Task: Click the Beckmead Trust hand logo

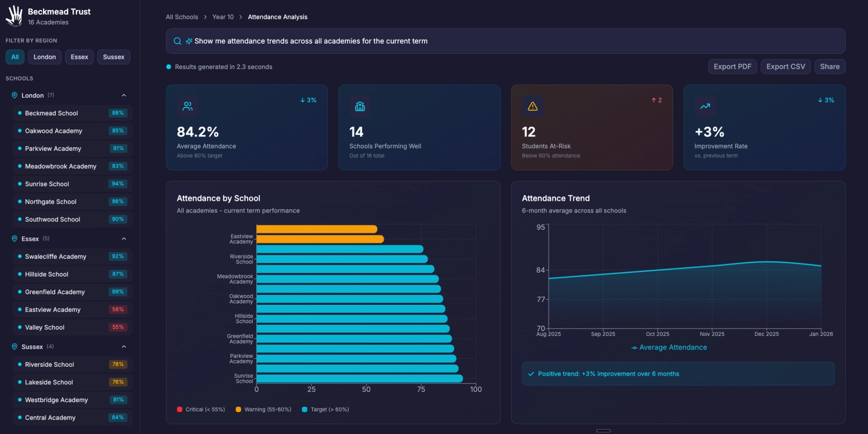Action: (x=14, y=16)
